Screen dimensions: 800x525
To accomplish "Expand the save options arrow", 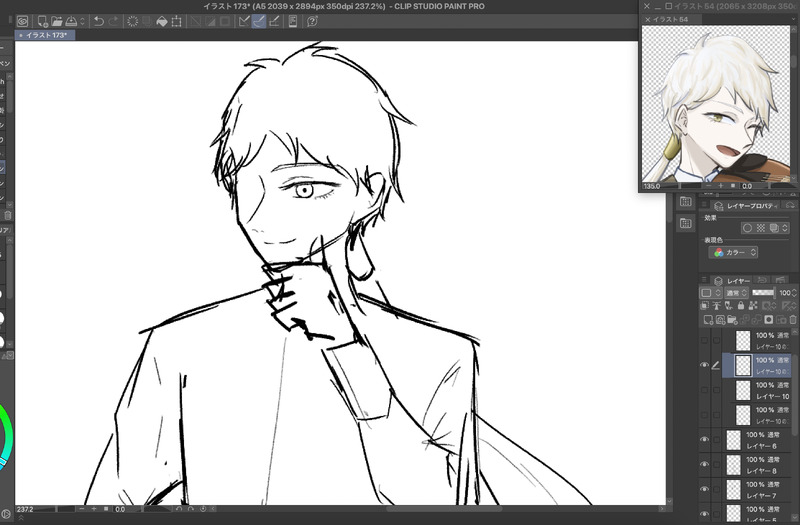I will coord(82,21).
